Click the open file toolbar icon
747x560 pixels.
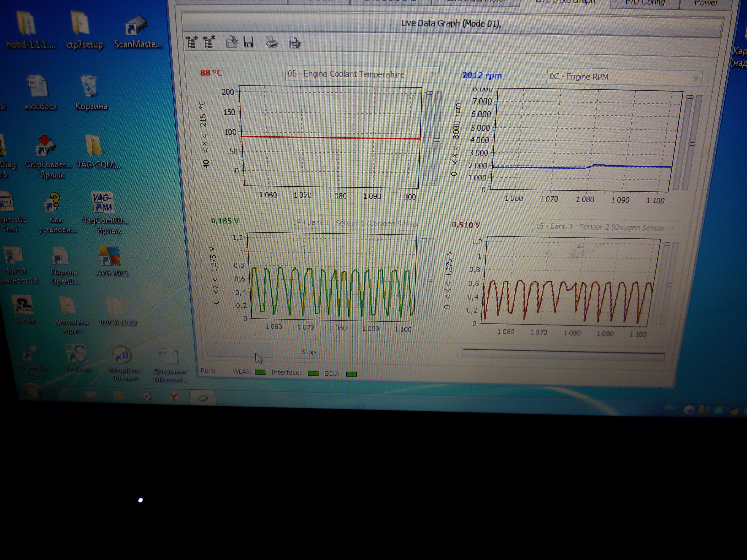click(231, 43)
